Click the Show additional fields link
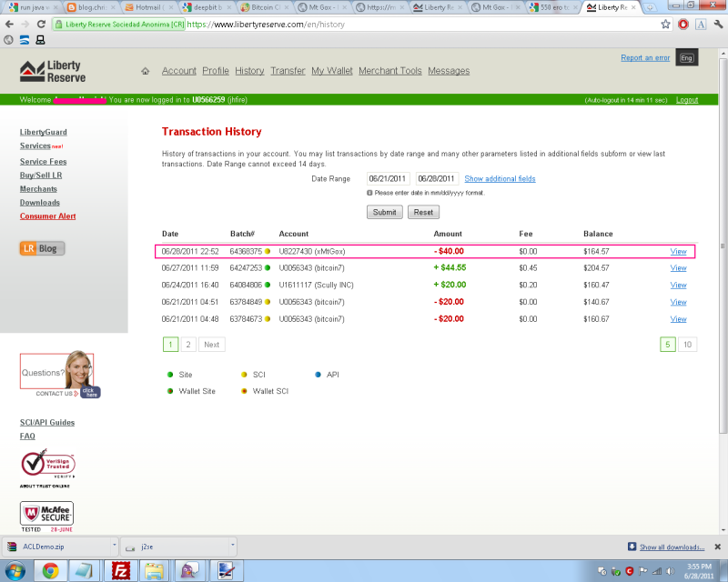The width and height of the screenshot is (728, 582). click(500, 179)
